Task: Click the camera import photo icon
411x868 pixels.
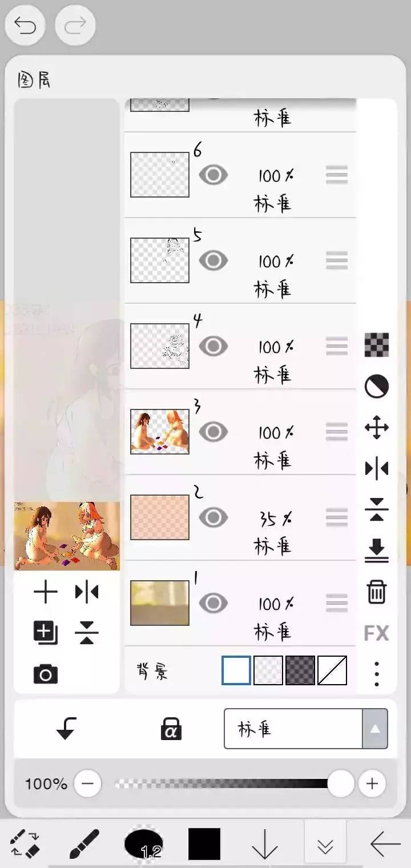Action: [46, 674]
